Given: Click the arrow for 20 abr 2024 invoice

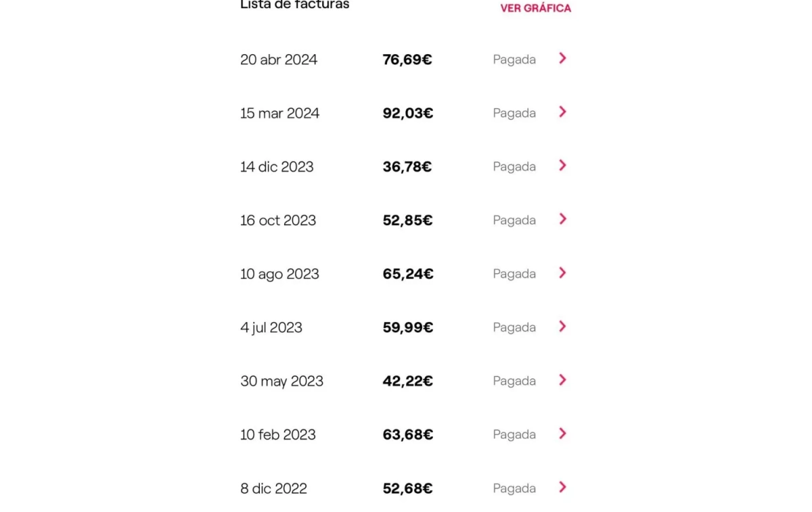Looking at the screenshot, I should [562, 59].
